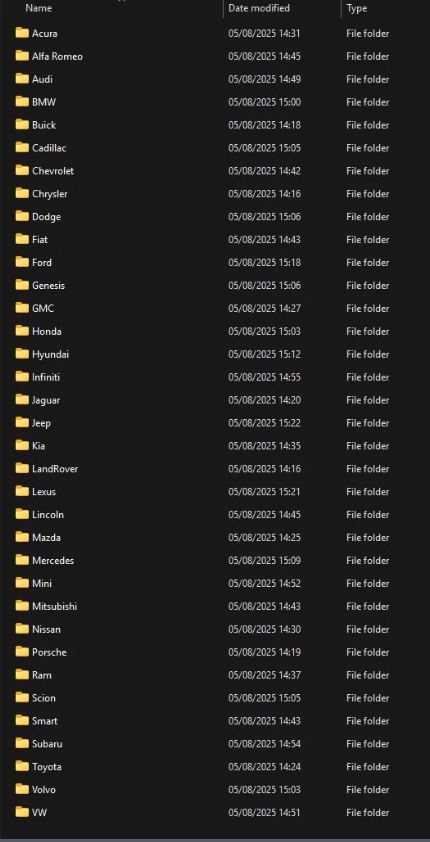Select the Chevrolet folder icon

22,170
